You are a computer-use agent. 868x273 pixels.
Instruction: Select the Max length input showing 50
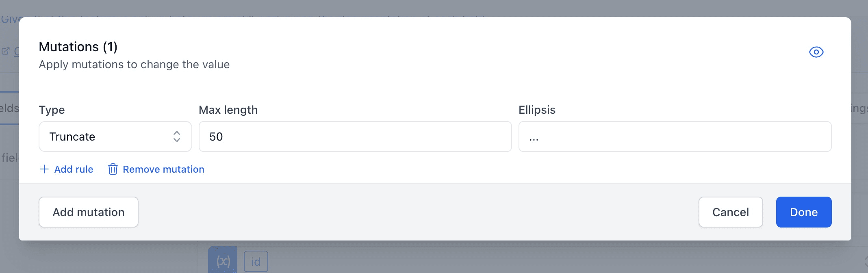point(354,136)
